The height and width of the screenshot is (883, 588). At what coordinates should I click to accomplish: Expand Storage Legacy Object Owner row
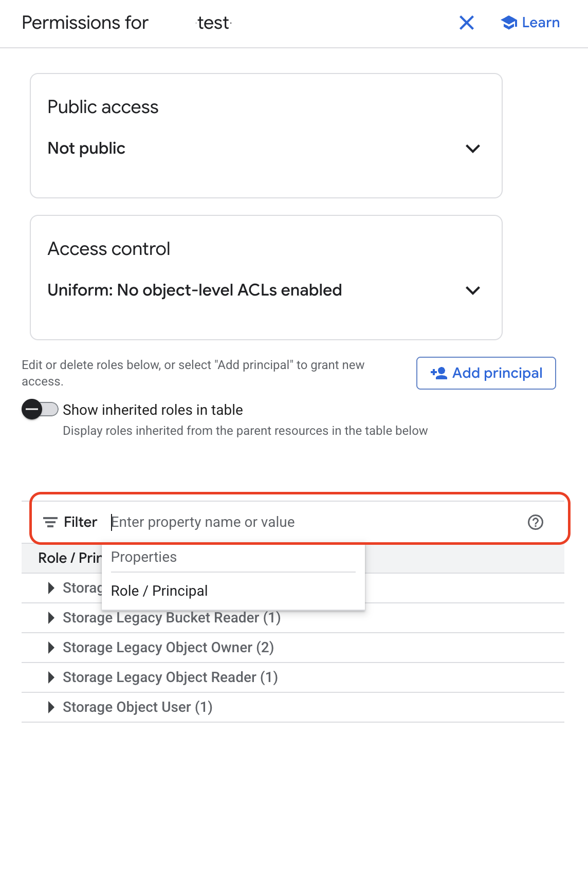coord(51,648)
